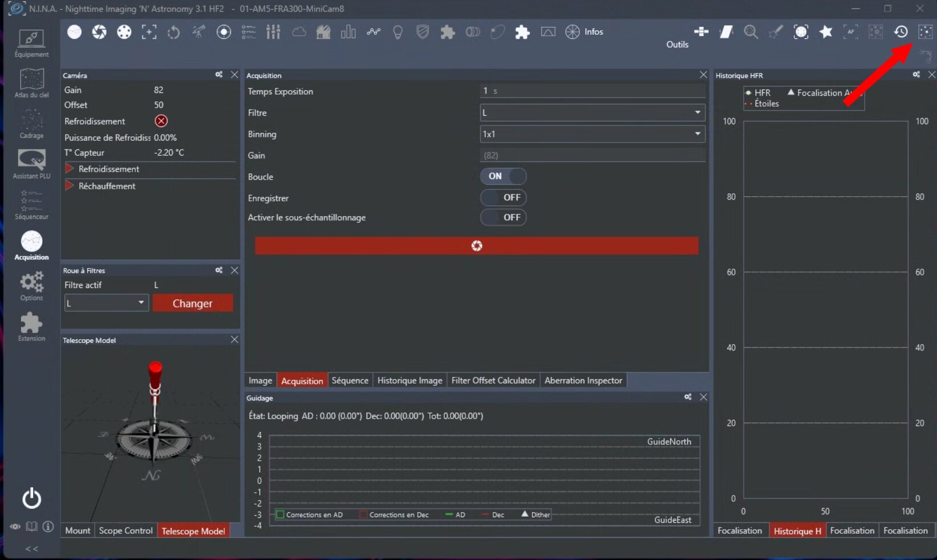Open Caméra panel settings gears icon
Image resolution: width=937 pixels, height=560 pixels.
tap(219, 75)
